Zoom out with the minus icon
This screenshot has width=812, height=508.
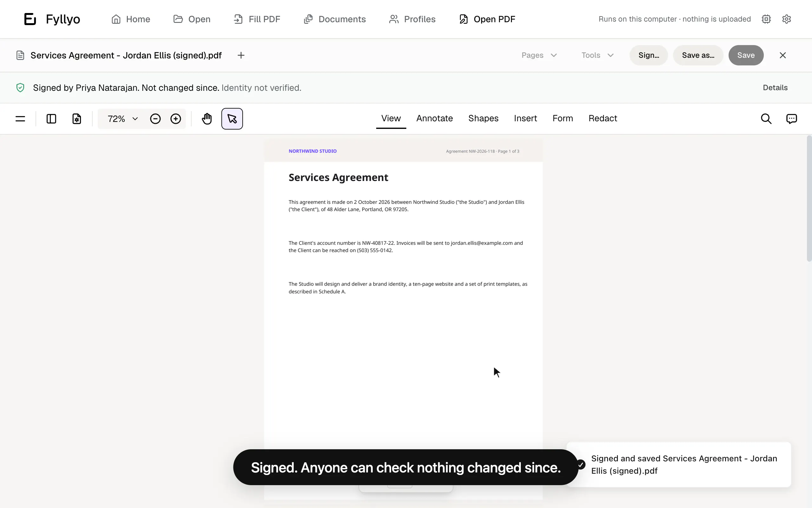(155, 119)
